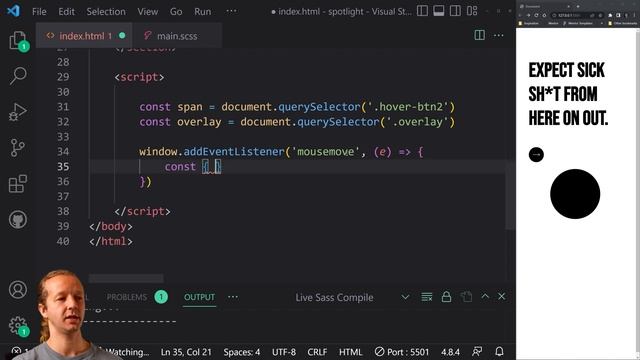
Task: Click the 4.8.4 version status item
Action: [x=450, y=352]
